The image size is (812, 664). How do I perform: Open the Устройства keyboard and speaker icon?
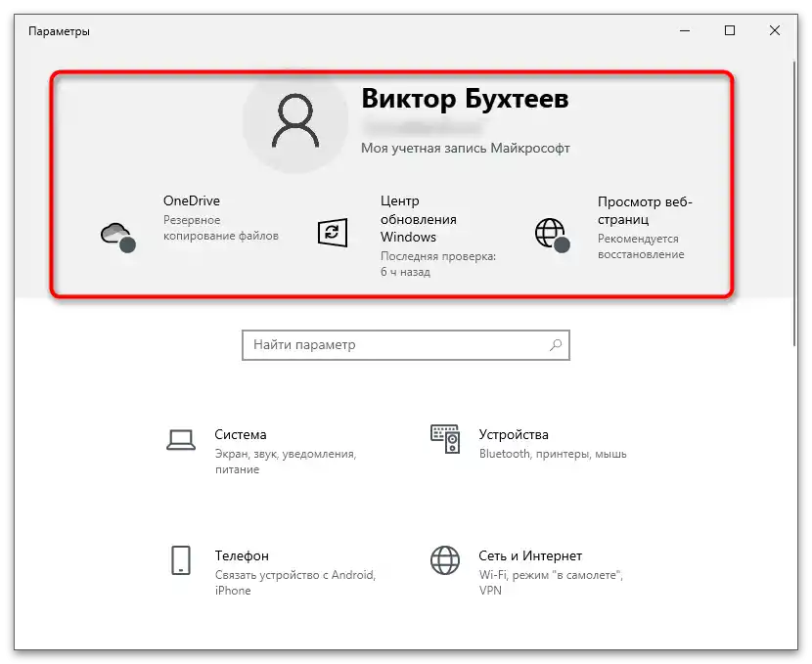click(x=445, y=439)
